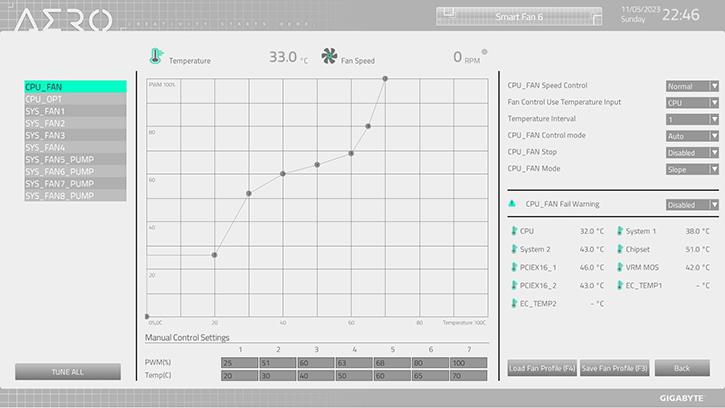The image size is (725, 408).
Task: Click the first PWM(%) field showing 25
Action: click(239, 362)
